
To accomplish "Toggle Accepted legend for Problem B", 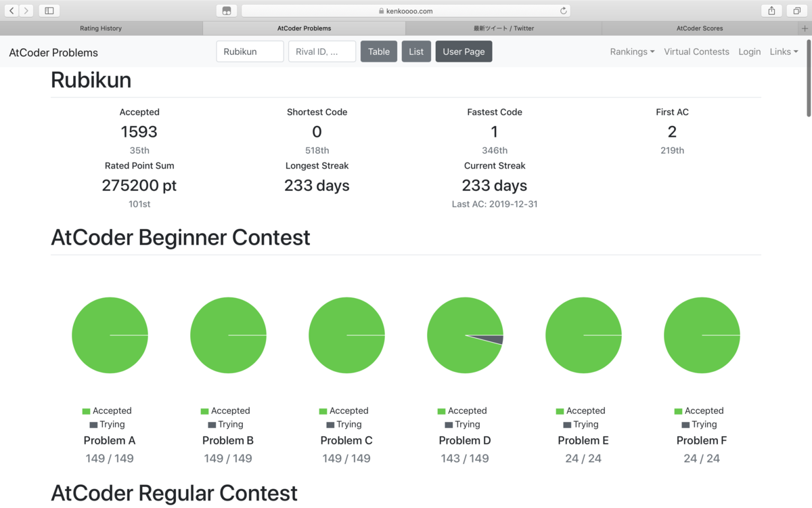I will [225, 410].
